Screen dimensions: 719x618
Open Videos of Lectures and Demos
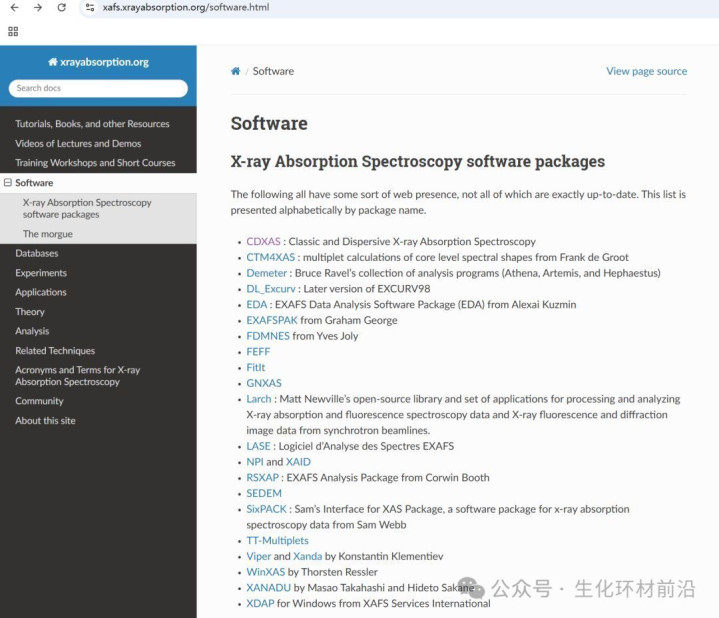(x=78, y=143)
